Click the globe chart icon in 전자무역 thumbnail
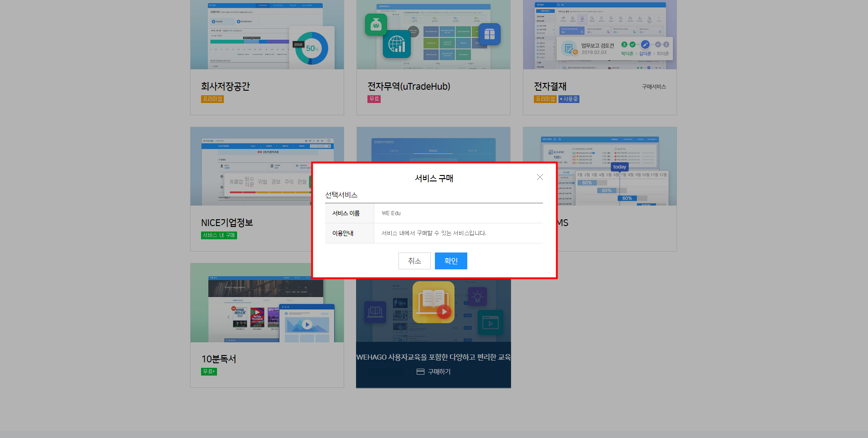 tap(397, 44)
